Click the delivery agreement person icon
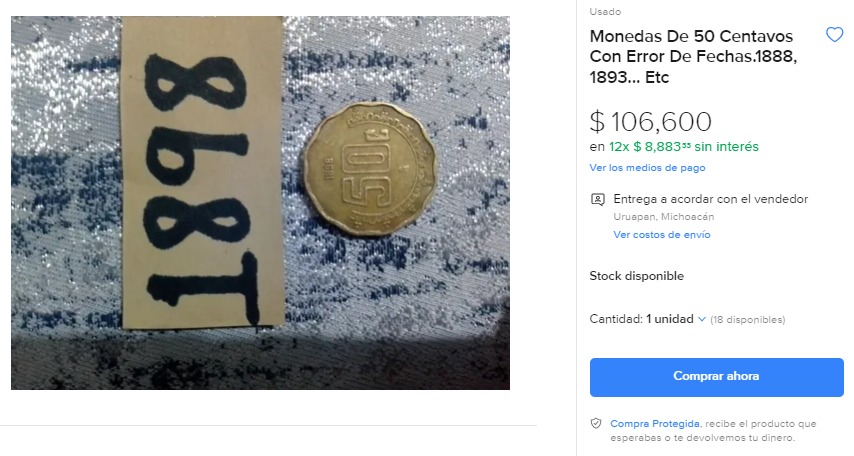 (x=597, y=199)
